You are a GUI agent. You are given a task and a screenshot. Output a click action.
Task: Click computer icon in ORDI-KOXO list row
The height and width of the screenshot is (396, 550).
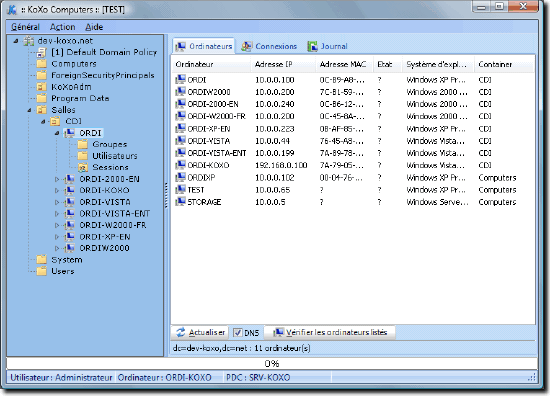pos(180,165)
